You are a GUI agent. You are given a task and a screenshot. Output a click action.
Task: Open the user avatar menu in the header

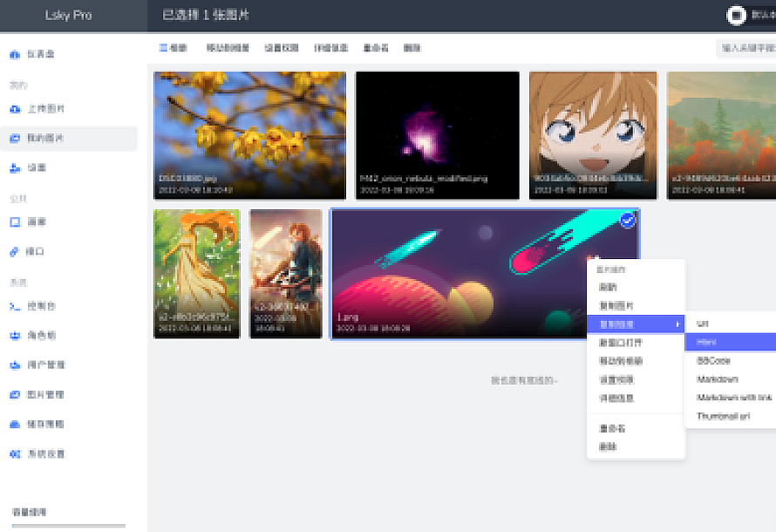(x=738, y=14)
